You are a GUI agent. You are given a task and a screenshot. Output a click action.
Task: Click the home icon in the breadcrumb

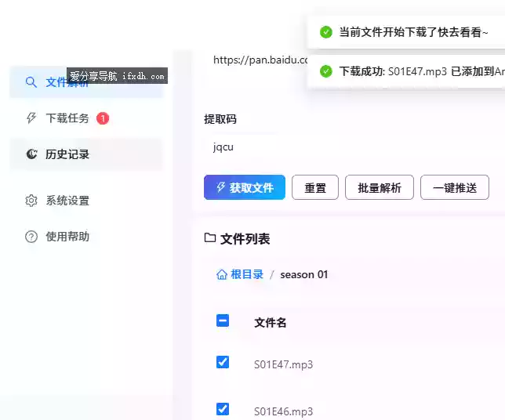click(x=222, y=274)
